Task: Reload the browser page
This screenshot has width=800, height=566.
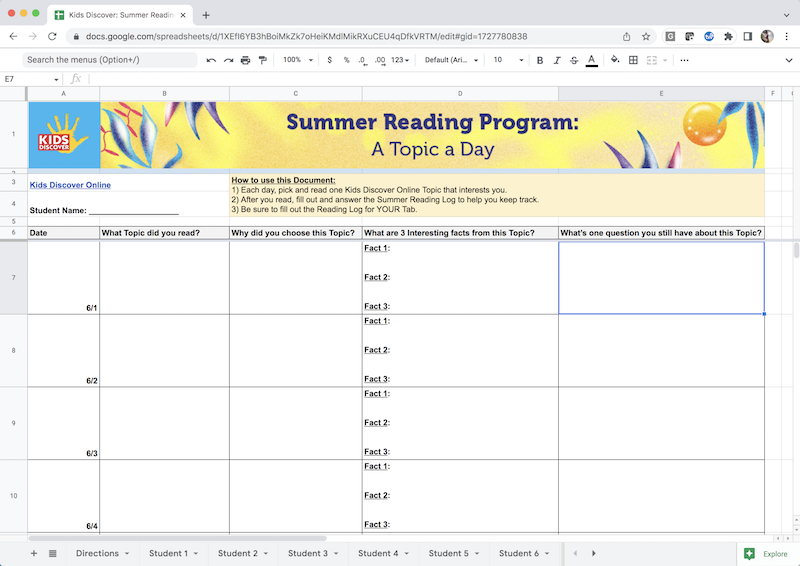Action: click(52, 36)
